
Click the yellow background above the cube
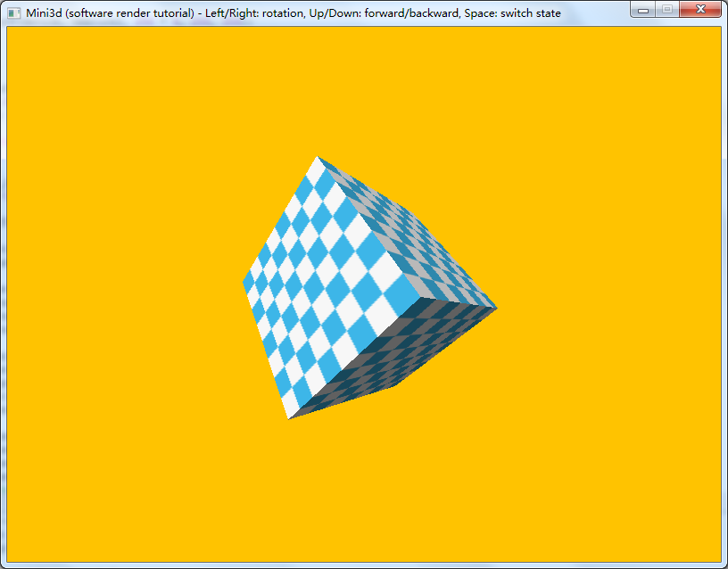pyautogui.click(x=357, y=89)
